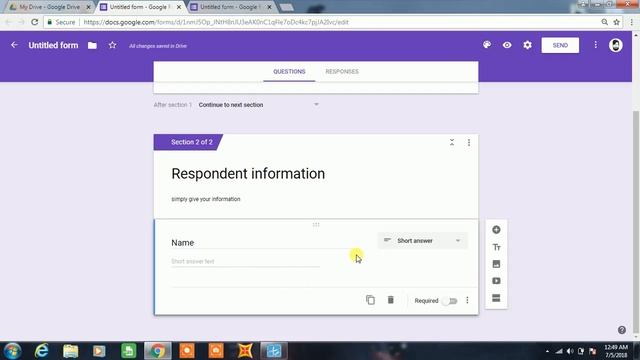Viewport: 640px width, 360px height.
Task: Open Name question more options
Action: (467, 300)
